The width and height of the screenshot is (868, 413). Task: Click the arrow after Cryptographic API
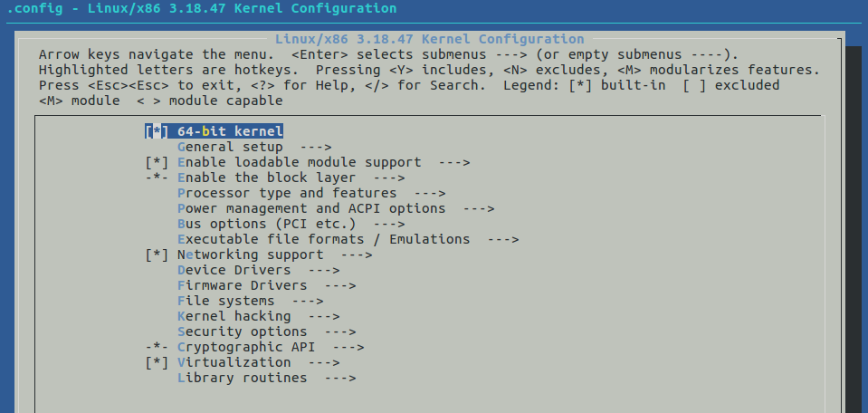click(348, 347)
